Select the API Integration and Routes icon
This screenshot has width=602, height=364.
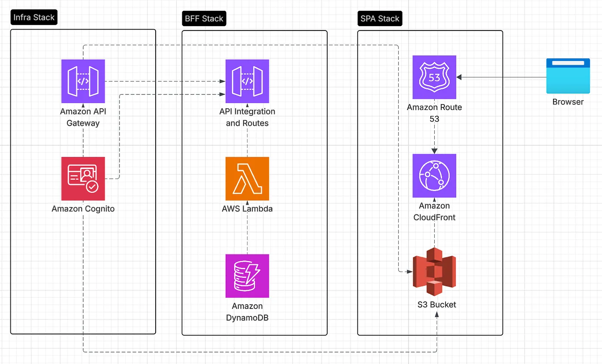tap(247, 81)
